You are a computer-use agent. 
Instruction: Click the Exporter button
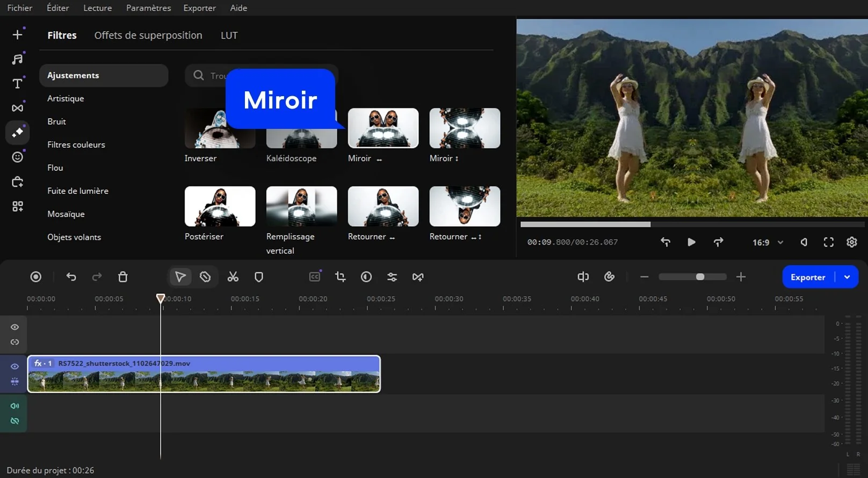(x=807, y=277)
